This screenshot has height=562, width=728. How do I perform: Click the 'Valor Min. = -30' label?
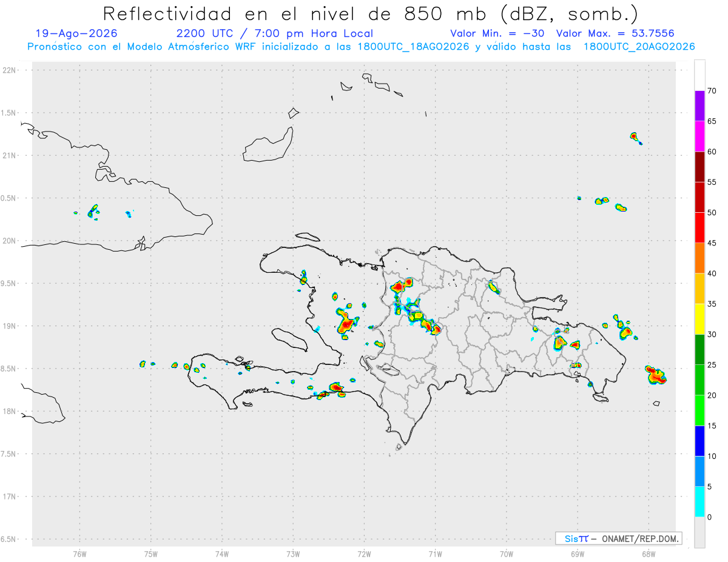pos(496,33)
